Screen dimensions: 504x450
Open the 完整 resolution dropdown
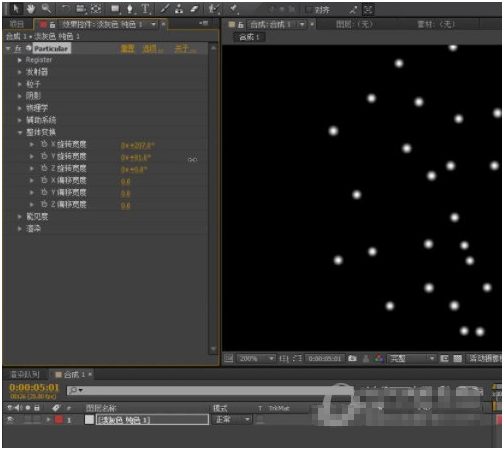[x=412, y=359]
